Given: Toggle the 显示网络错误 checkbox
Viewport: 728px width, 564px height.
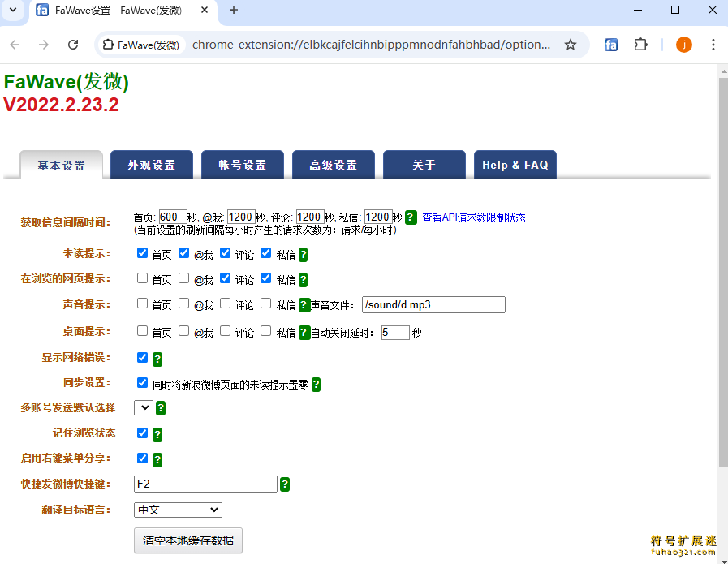Looking at the screenshot, I should 142,357.
